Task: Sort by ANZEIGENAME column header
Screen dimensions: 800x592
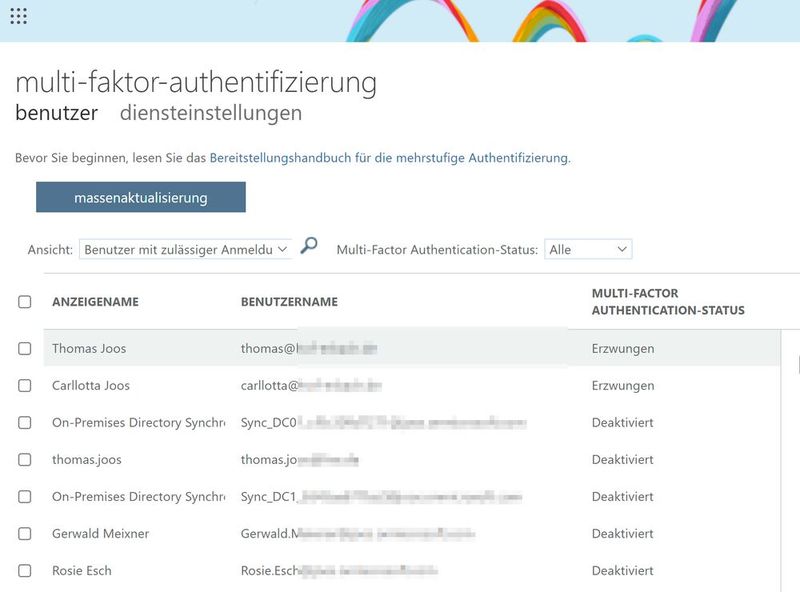Action: [95, 302]
